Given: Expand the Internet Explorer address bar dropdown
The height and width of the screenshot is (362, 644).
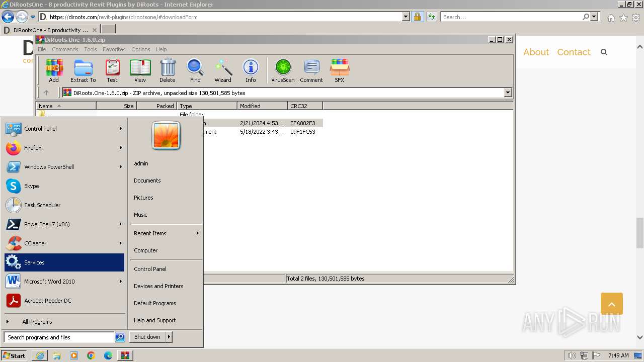Looking at the screenshot, I should click(x=406, y=17).
